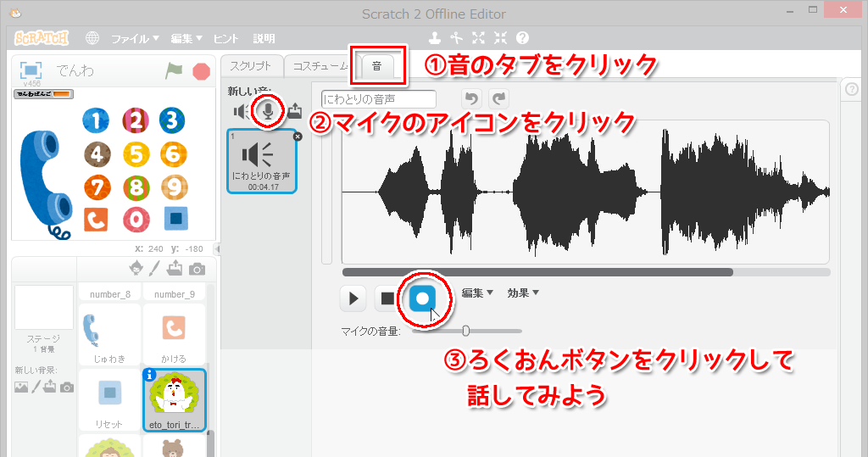Viewport: 868px width, 457px height.
Task: Open the 説明 menu item
Action: click(264, 38)
